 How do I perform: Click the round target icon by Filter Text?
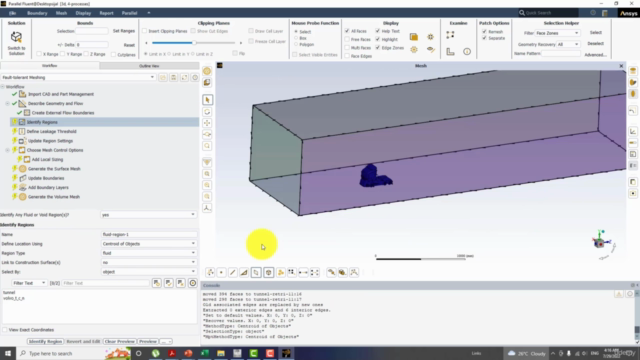pos(193,283)
